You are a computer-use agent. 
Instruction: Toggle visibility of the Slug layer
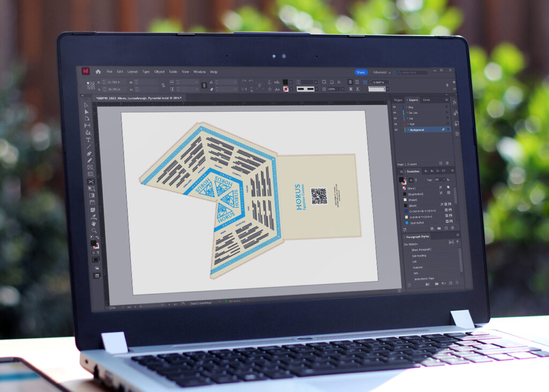[395, 107]
